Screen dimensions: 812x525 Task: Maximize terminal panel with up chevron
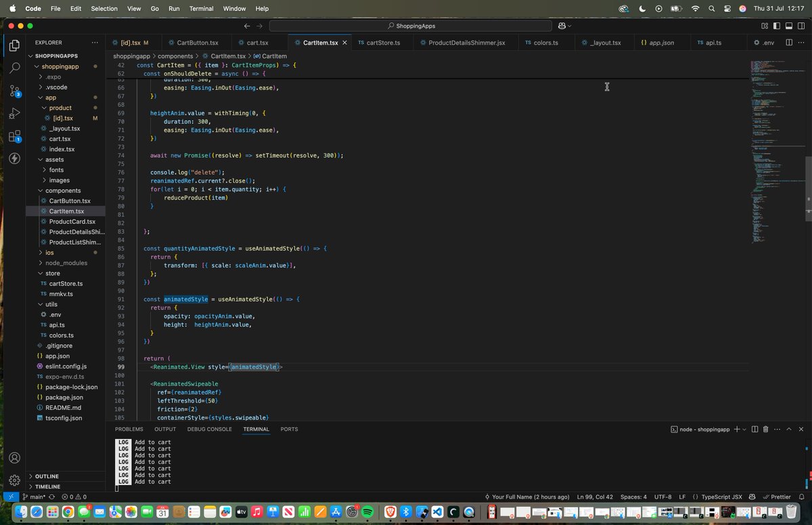(789, 429)
